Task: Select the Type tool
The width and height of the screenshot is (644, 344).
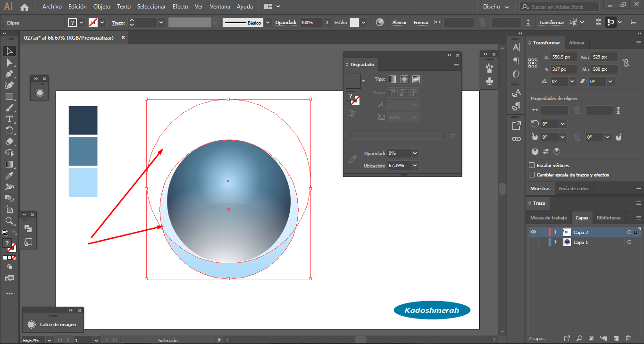Action: [x=9, y=119]
